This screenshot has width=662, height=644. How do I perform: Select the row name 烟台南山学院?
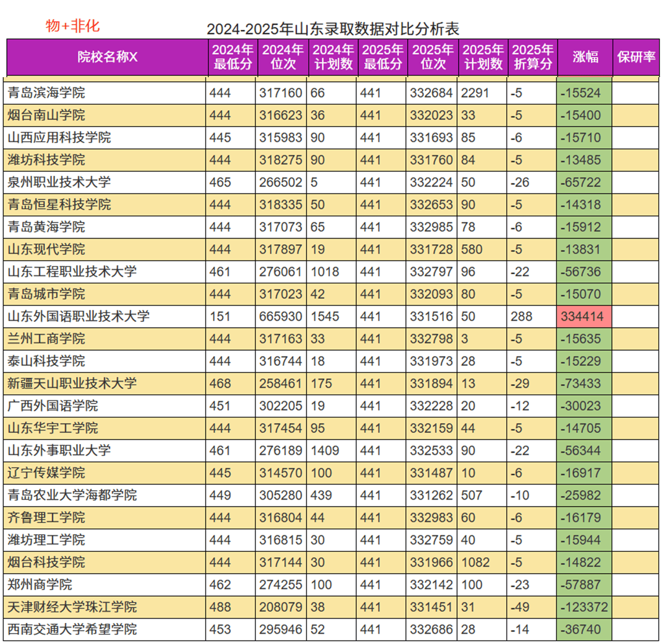click(x=46, y=115)
